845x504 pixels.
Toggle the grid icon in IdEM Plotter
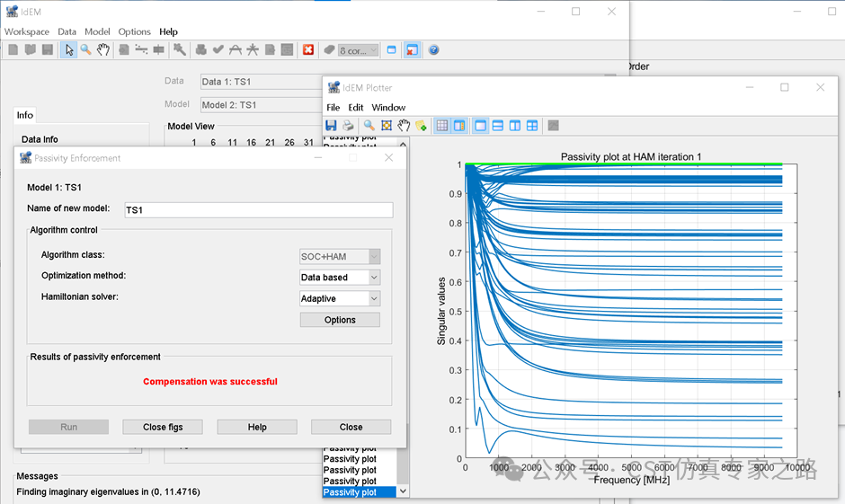[442, 126]
